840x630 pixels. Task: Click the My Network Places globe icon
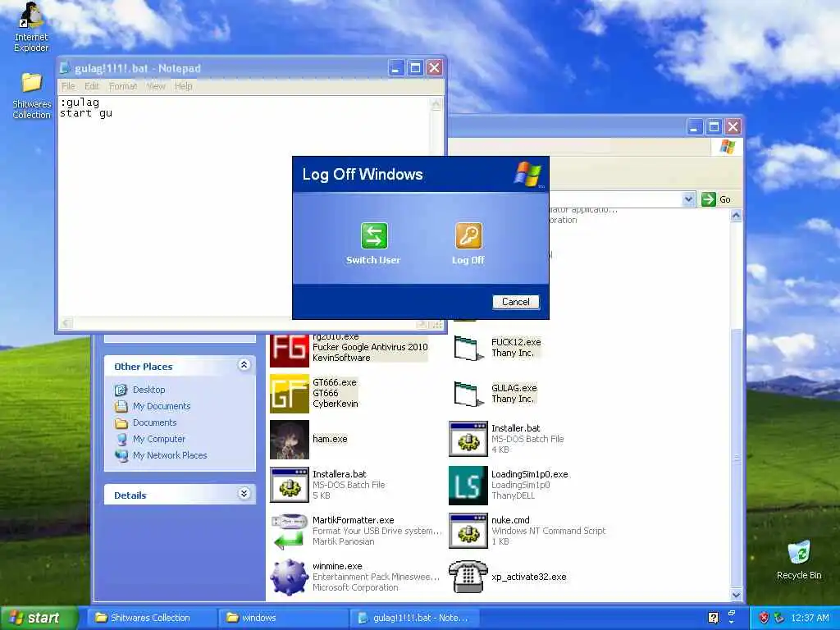[121, 455]
